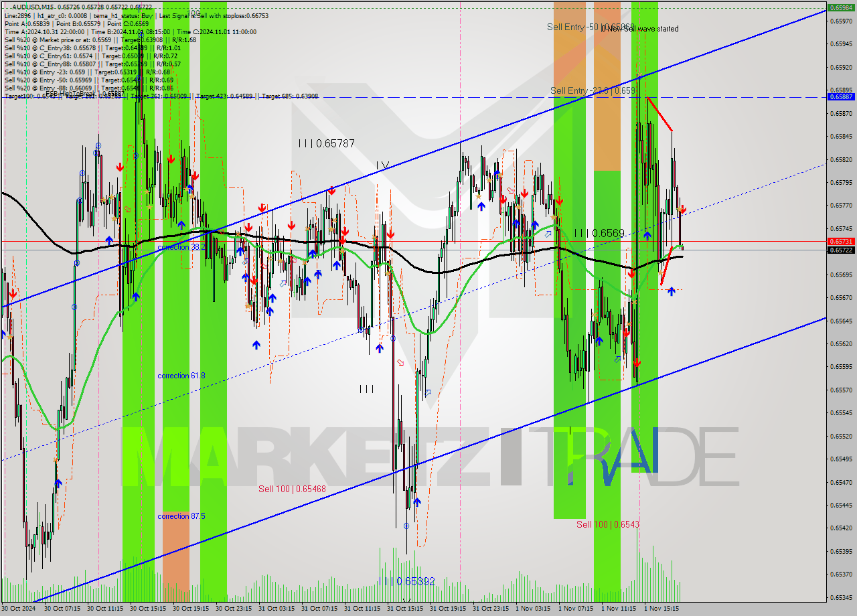Screen dimensions: 857x616
Task: Click the red 0.65731 price tag
Action: coord(841,241)
